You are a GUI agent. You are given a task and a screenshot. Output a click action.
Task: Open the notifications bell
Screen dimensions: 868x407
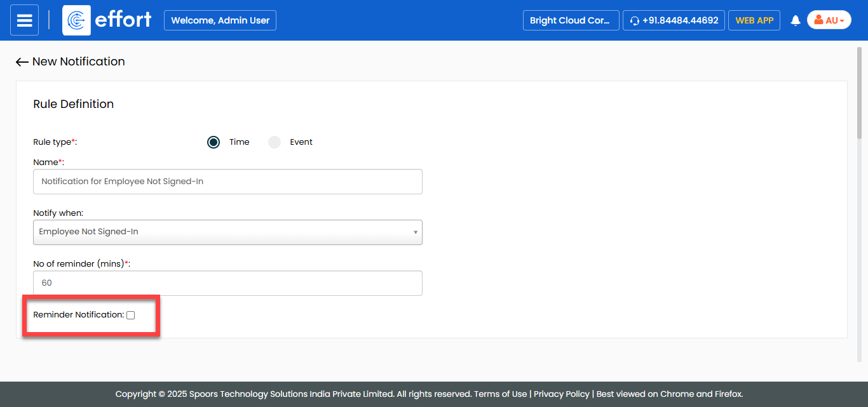tap(795, 21)
